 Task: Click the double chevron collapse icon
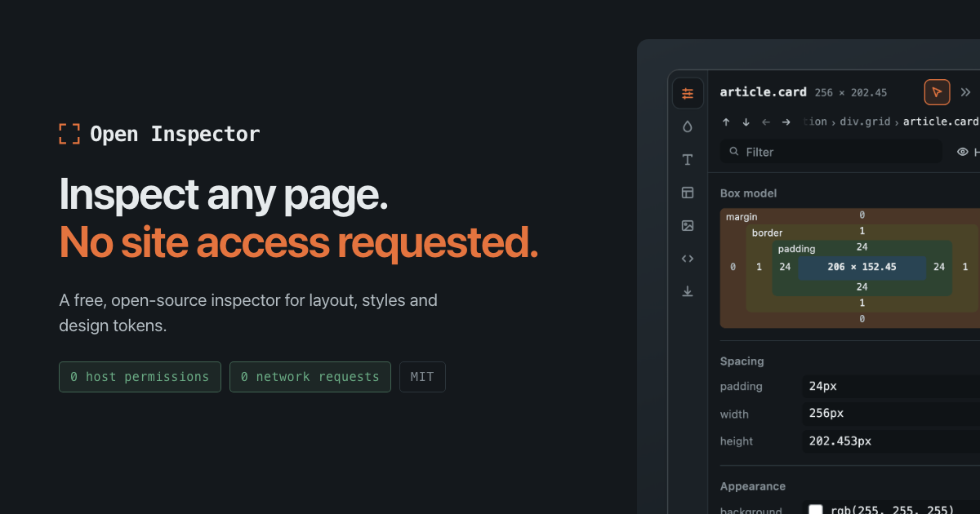[x=965, y=92]
